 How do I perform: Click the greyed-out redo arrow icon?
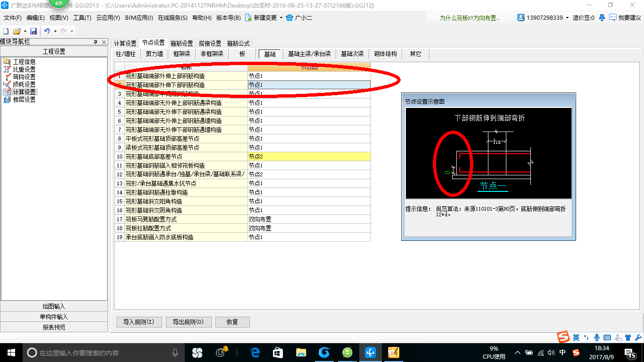(x=63, y=31)
